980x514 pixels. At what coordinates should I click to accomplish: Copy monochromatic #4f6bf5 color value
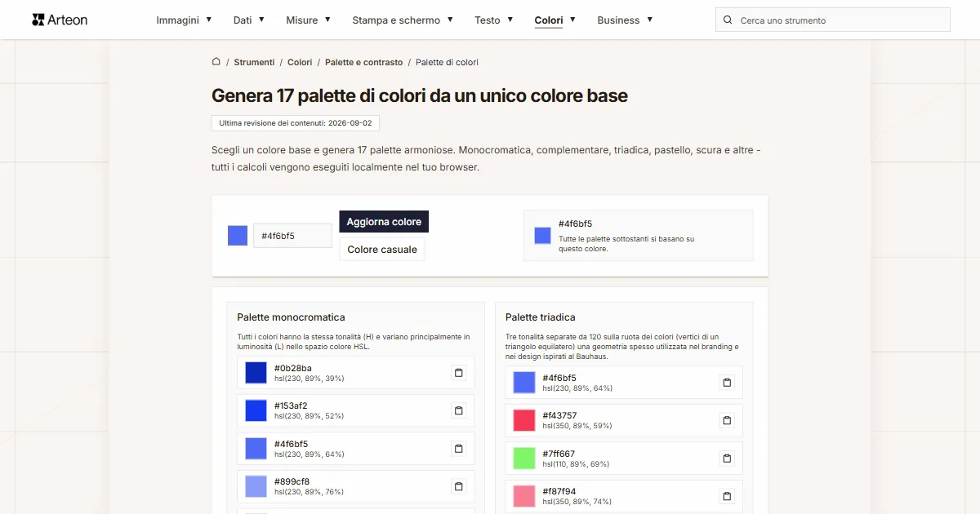click(x=459, y=449)
